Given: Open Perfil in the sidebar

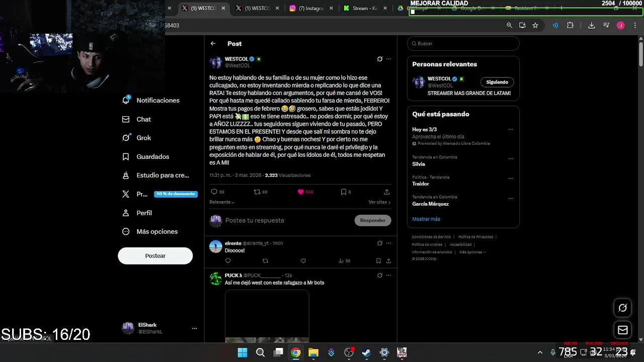Looking at the screenshot, I should 137,213.
